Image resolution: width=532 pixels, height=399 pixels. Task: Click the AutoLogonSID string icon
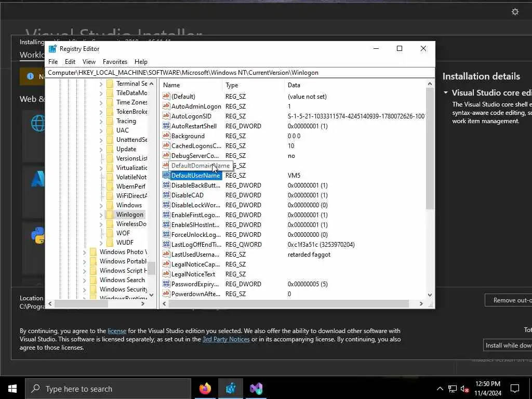166,116
